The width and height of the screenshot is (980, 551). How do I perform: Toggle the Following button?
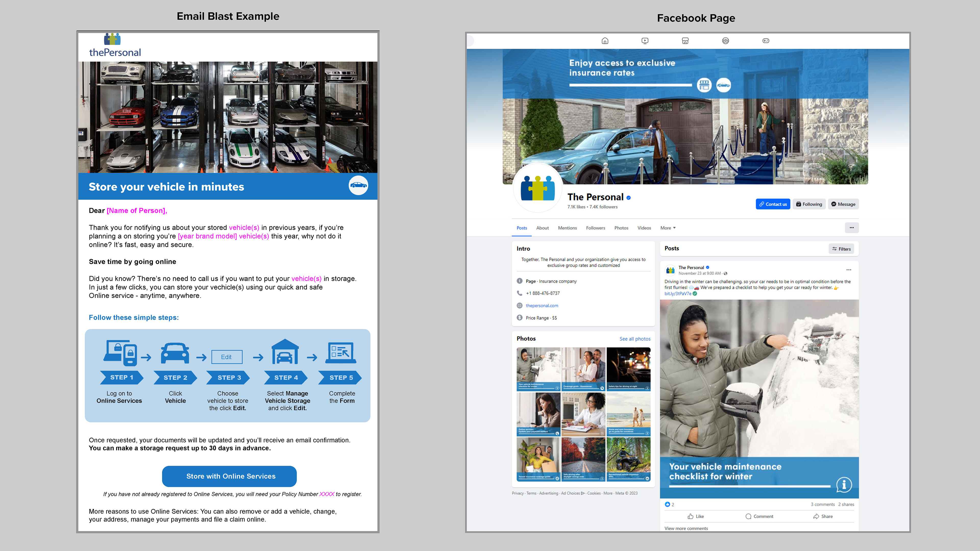(809, 204)
